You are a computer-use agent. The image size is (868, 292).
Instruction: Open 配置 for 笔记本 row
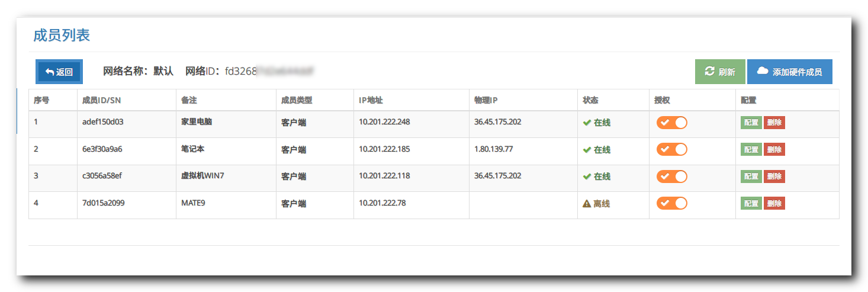(x=751, y=149)
